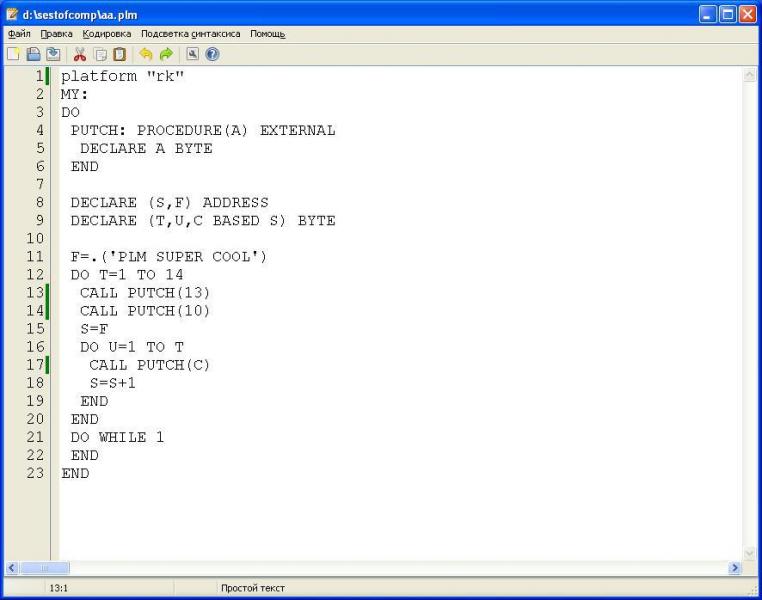Click the copy toolbar icon
Screen dimensions: 762x600
100,54
